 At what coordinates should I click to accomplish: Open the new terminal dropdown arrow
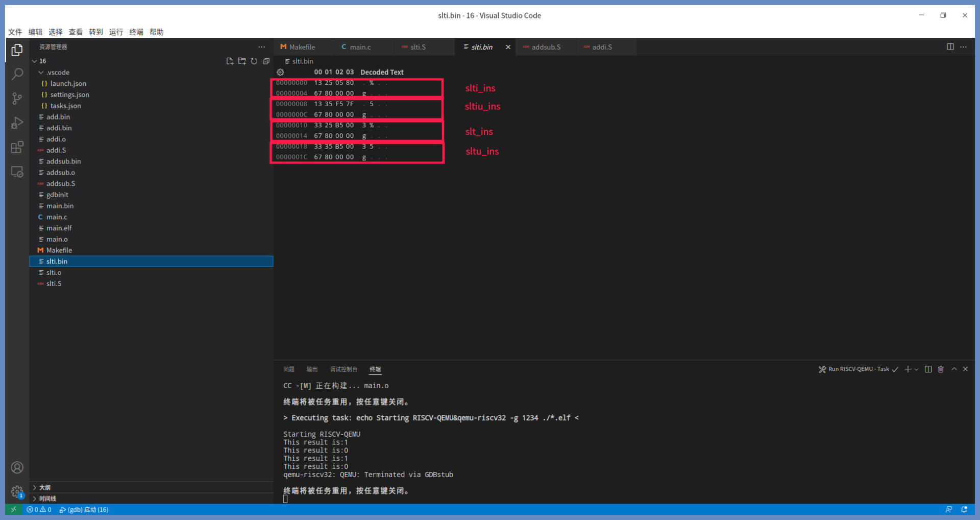point(917,369)
